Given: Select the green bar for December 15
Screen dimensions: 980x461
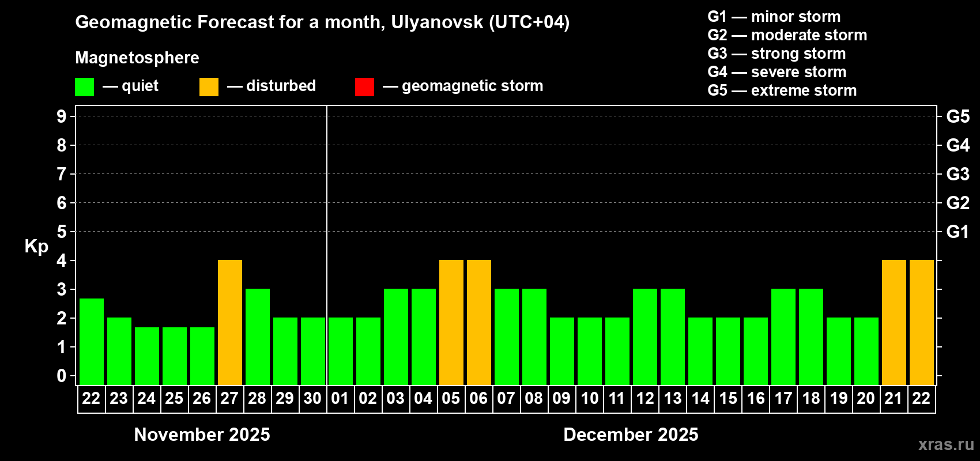Looking at the screenshot, I should point(728,352).
